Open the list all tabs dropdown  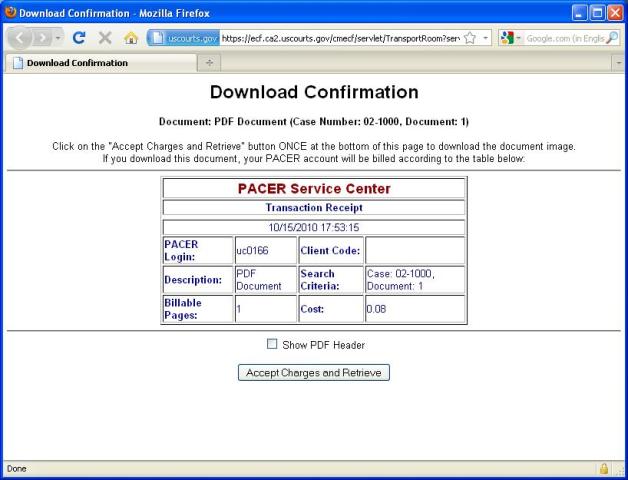pos(619,63)
